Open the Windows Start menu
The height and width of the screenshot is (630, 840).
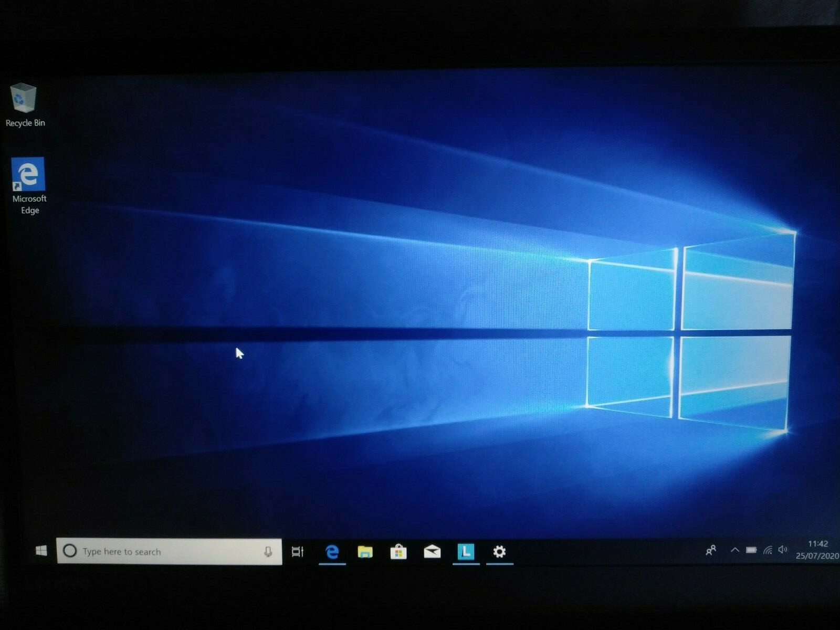[x=41, y=551]
